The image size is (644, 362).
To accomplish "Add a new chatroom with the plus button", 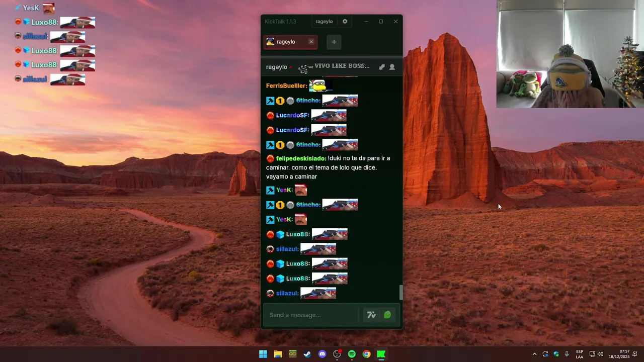I will [334, 42].
